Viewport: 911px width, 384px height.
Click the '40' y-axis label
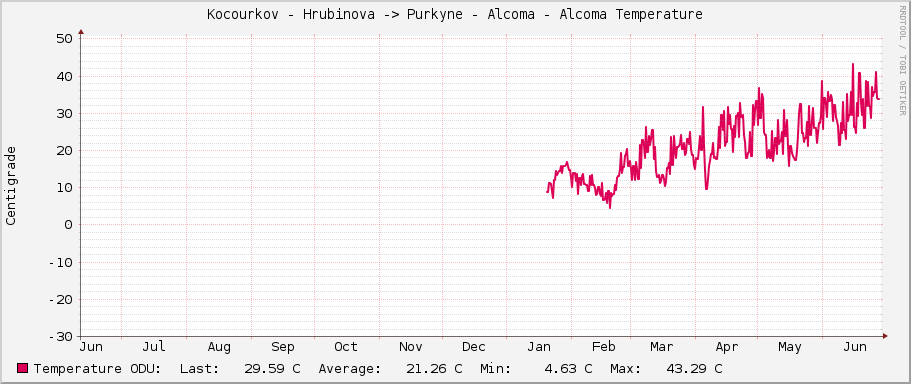click(x=64, y=76)
